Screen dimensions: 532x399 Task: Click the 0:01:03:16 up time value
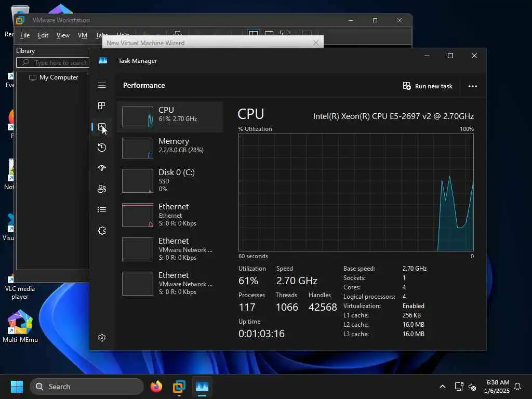262,334
